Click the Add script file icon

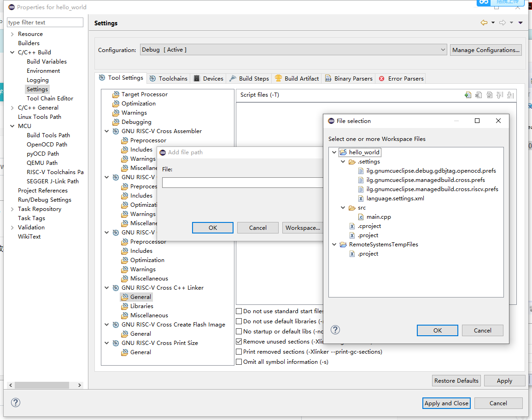click(x=468, y=95)
